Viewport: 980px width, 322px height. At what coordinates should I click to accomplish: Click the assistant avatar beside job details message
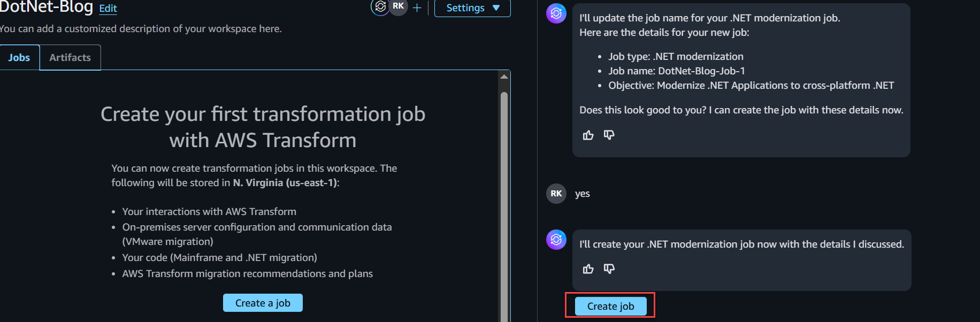[556, 13]
